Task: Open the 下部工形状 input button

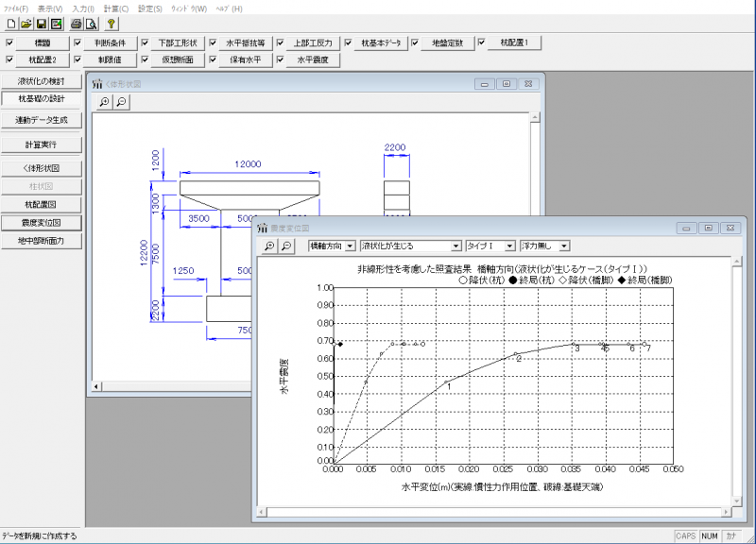Action: pyautogui.click(x=178, y=42)
